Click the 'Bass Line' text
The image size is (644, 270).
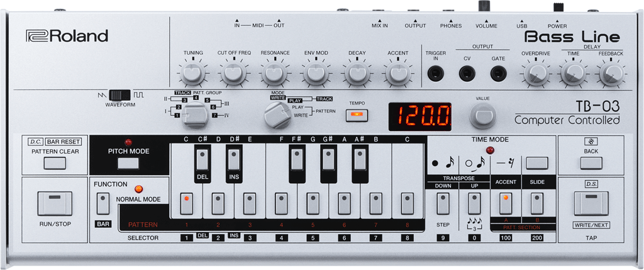[x=572, y=37]
